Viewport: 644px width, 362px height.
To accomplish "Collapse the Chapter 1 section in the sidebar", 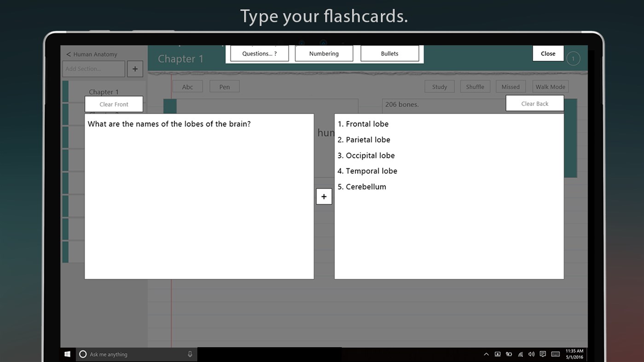I will (x=104, y=92).
